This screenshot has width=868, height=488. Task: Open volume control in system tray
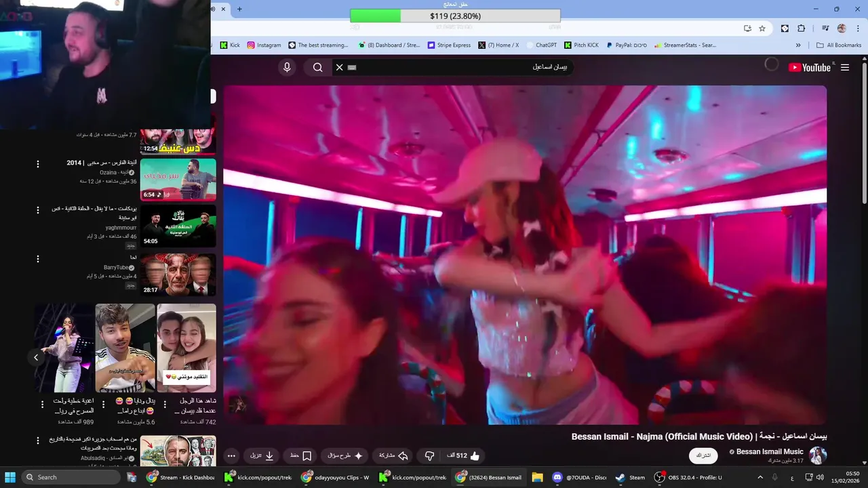pos(821,477)
